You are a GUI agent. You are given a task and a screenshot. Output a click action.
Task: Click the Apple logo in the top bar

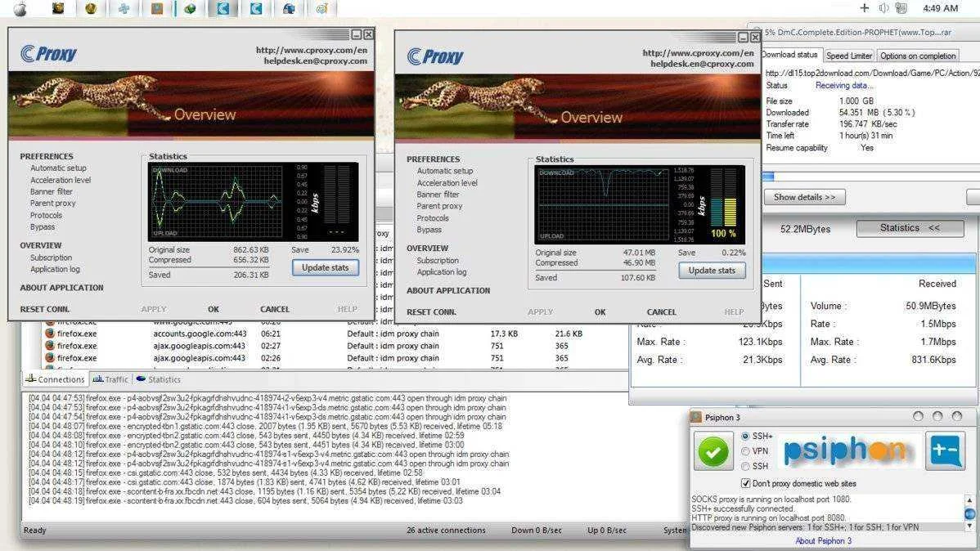(20, 9)
